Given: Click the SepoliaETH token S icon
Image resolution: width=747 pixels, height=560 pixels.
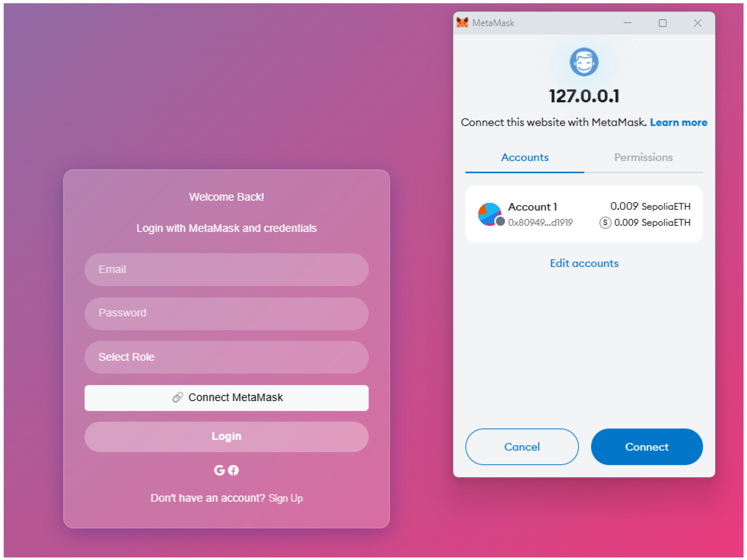Looking at the screenshot, I should [605, 222].
